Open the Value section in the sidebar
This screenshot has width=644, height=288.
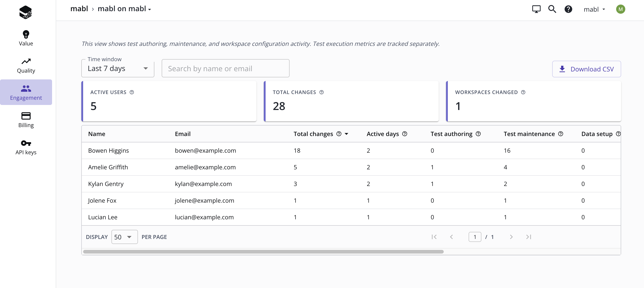coord(26,38)
